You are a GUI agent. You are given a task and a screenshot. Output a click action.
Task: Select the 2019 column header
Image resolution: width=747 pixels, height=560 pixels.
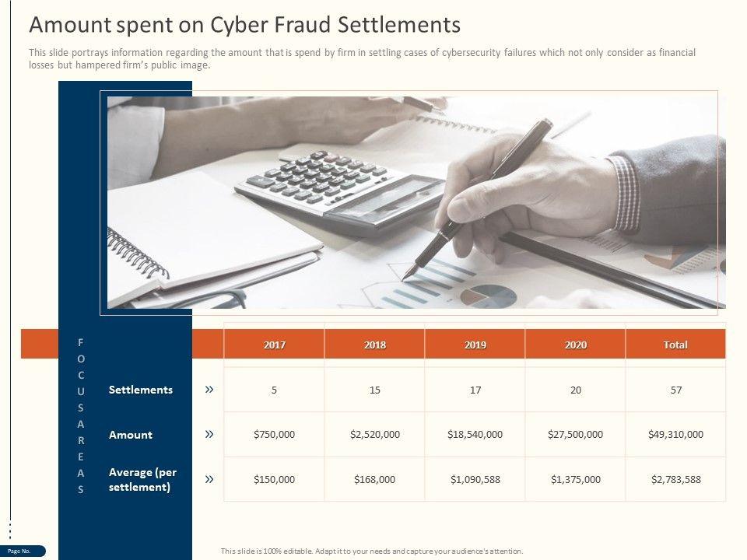click(x=475, y=345)
